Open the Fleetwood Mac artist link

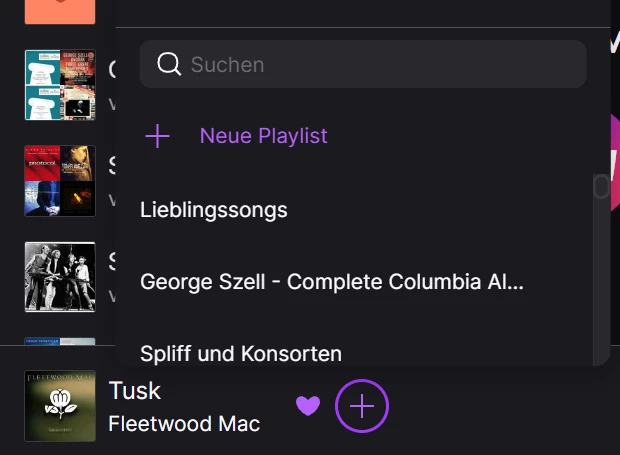click(184, 424)
